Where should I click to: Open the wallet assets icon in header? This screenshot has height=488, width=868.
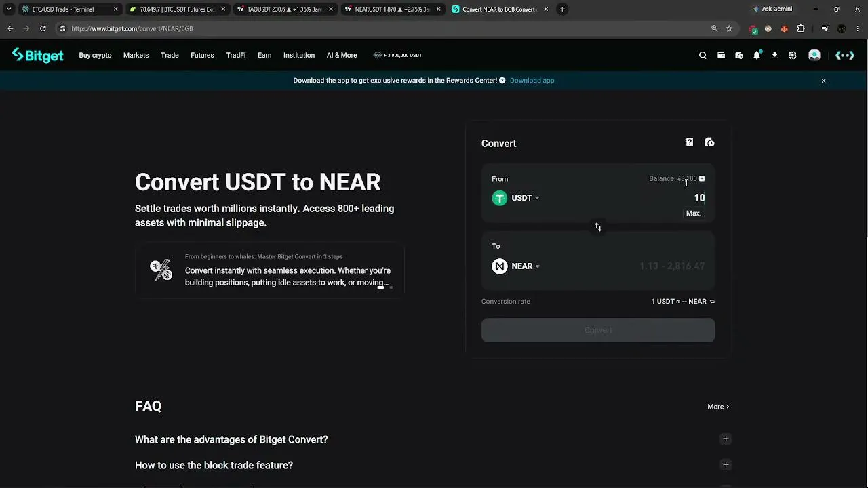pos(721,56)
